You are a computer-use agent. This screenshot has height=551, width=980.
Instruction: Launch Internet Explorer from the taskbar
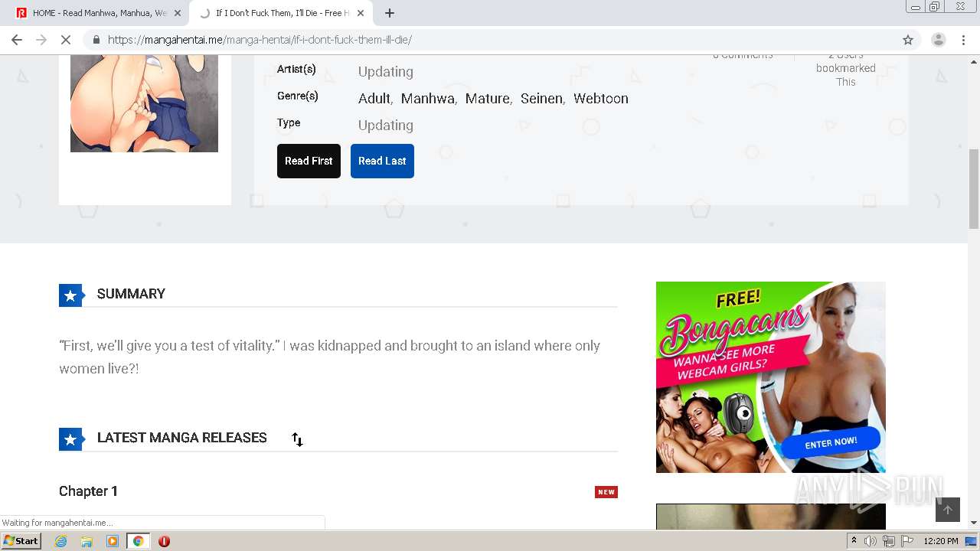click(60, 541)
